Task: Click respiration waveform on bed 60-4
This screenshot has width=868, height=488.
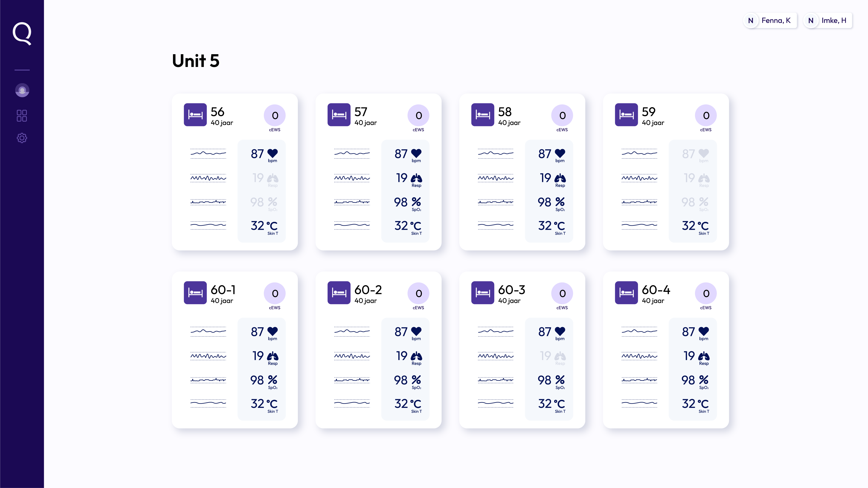Action: point(639,356)
